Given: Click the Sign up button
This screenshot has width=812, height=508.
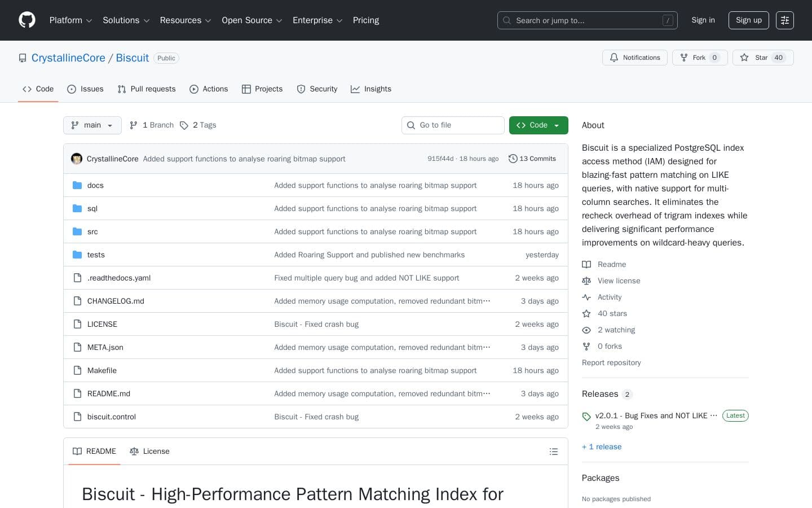Looking at the screenshot, I should tap(748, 20).
